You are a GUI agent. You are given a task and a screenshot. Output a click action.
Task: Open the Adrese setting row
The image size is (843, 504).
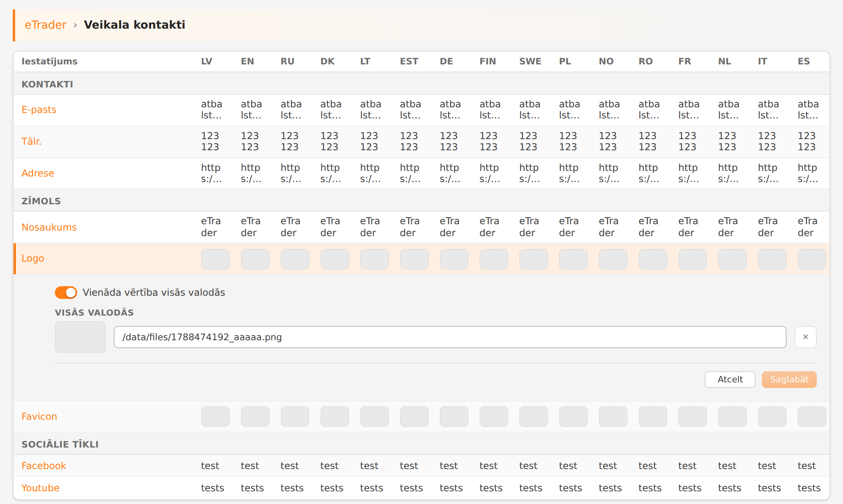click(421, 173)
